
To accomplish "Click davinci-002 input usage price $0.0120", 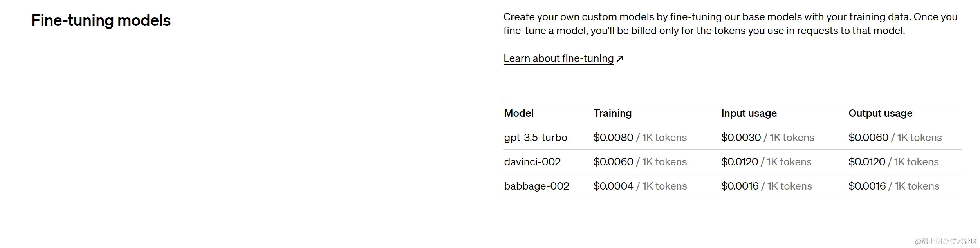I will [739, 162].
